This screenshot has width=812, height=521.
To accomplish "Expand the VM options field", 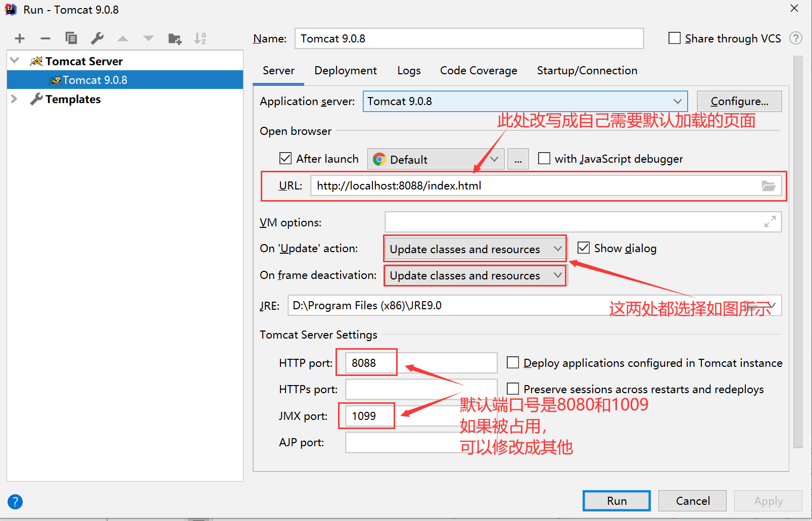I will click(x=770, y=222).
